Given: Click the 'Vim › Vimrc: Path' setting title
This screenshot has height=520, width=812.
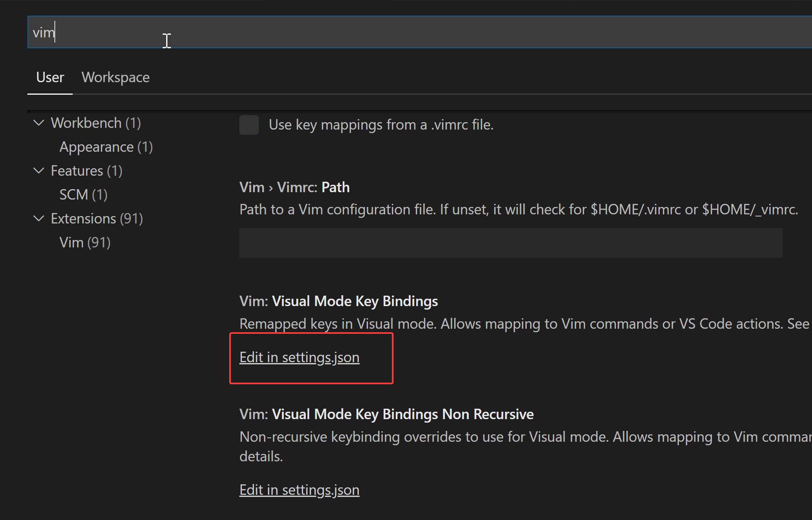Looking at the screenshot, I should (x=294, y=187).
